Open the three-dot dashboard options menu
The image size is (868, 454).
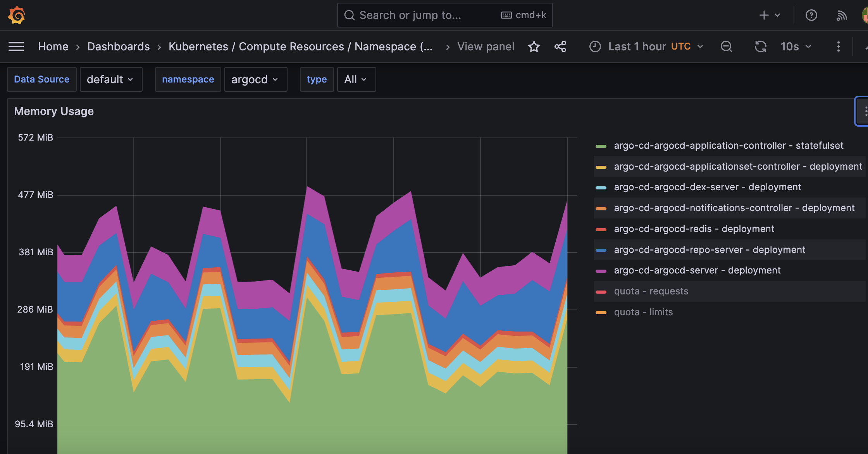coord(838,46)
